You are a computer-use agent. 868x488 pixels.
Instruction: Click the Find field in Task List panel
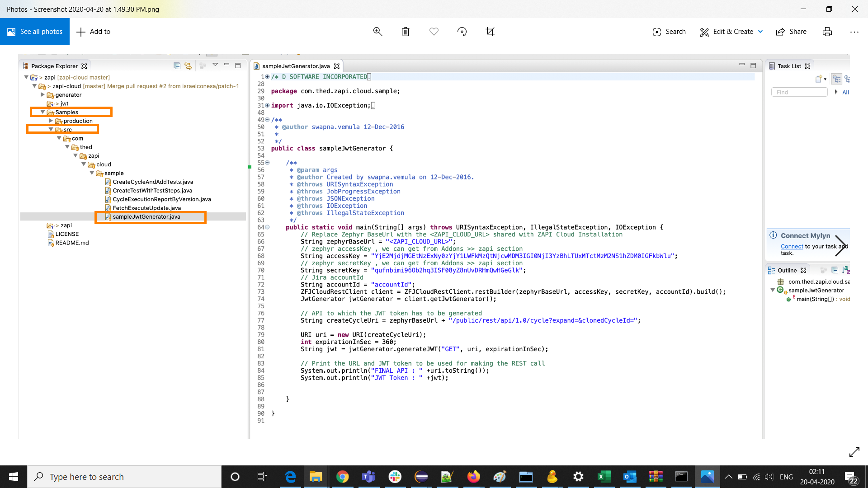pos(800,91)
